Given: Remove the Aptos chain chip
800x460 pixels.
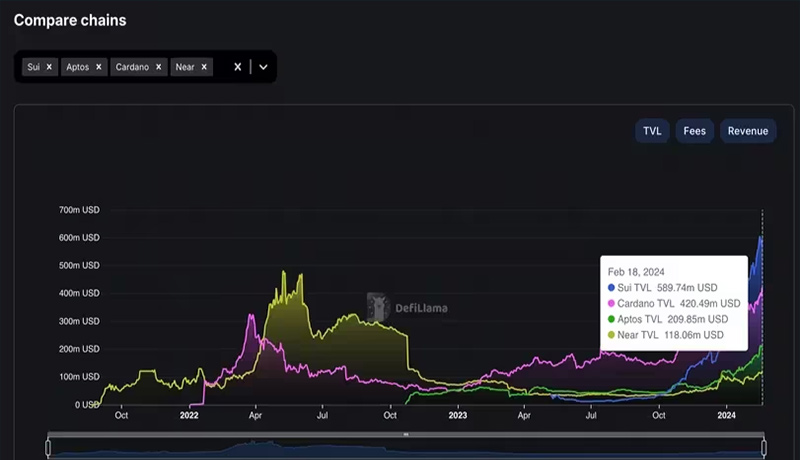Looking at the screenshot, I should [98, 67].
